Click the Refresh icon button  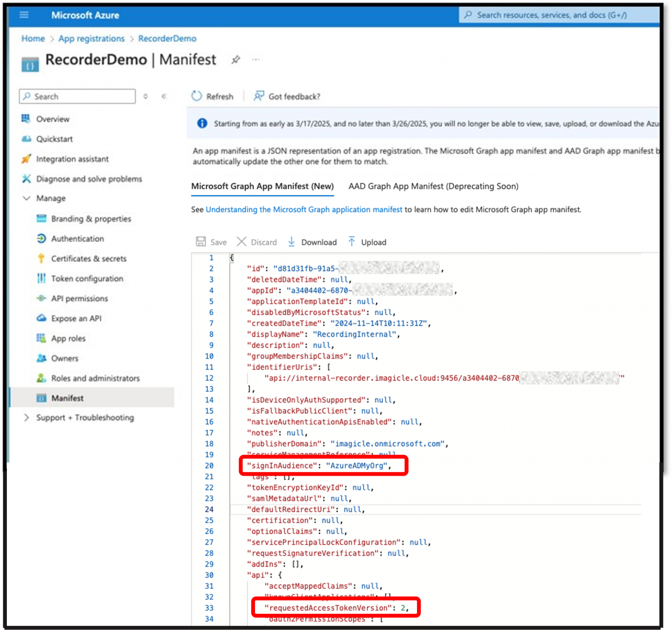coord(197,96)
